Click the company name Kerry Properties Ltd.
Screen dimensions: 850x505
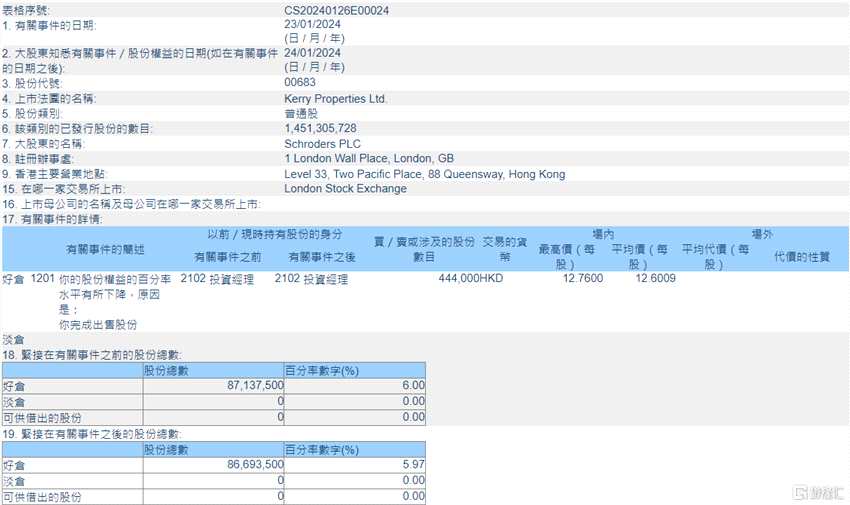click(x=335, y=99)
